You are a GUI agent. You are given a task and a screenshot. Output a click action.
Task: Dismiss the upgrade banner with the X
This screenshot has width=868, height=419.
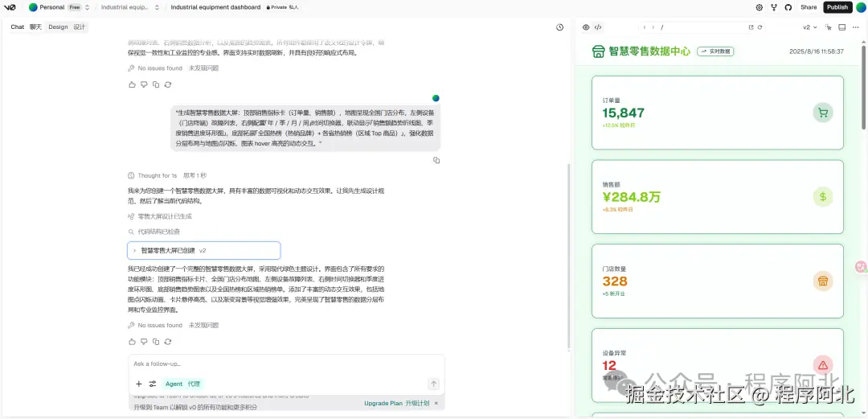click(436, 404)
